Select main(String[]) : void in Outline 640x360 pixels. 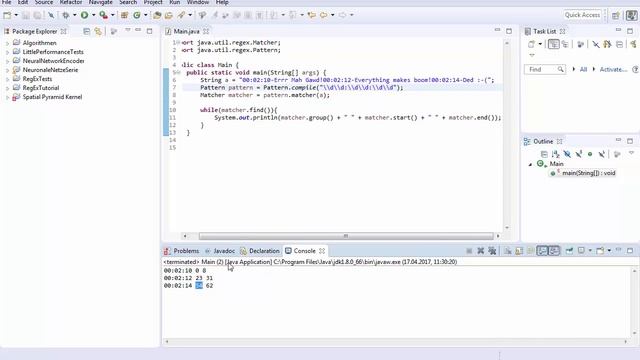tap(589, 173)
